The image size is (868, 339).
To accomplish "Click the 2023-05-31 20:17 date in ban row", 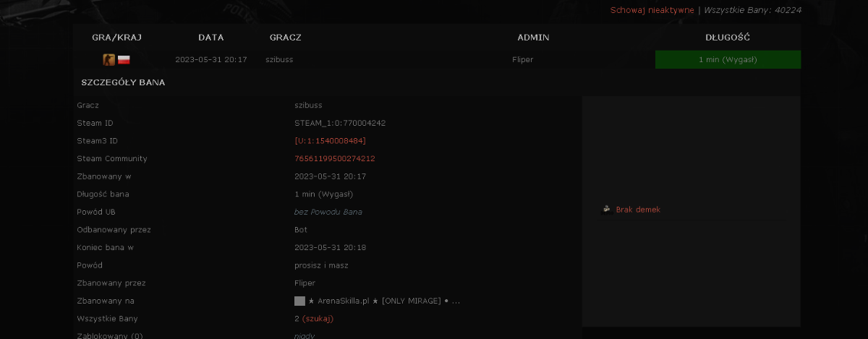I will [210, 59].
